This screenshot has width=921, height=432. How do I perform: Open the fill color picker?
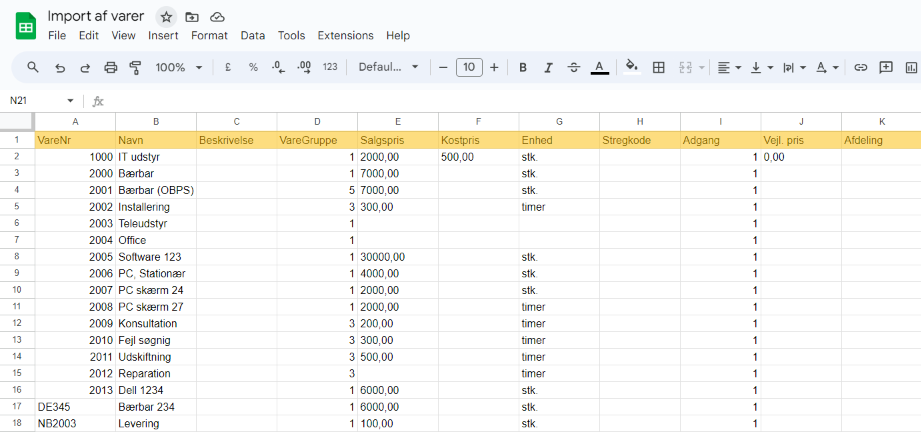tap(631, 67)
